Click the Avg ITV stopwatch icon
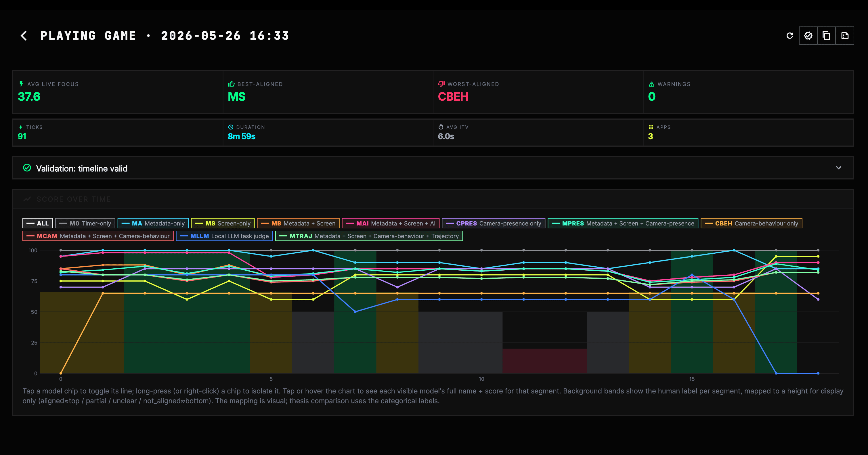Image resolution: width=868 pixels, height=455 pixels. coord(441,127)
